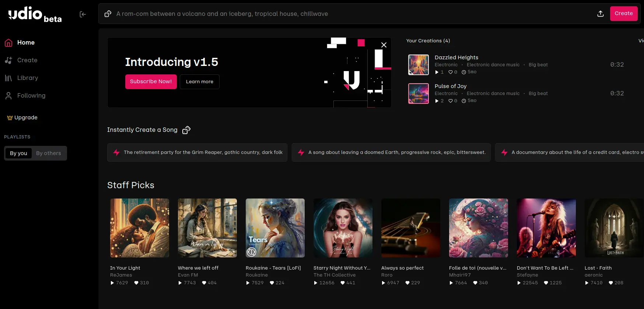
Task: Click the Learn more button
Action: tap(200, 82)
